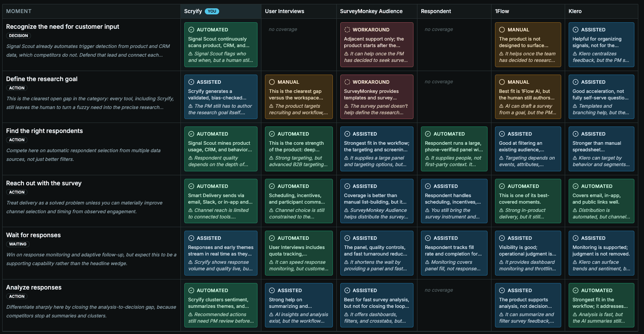This screenshot has height=334, width=644.
Task: Open the Define the research goal row title
Action: pyautogui.click(x=42, y=79)
